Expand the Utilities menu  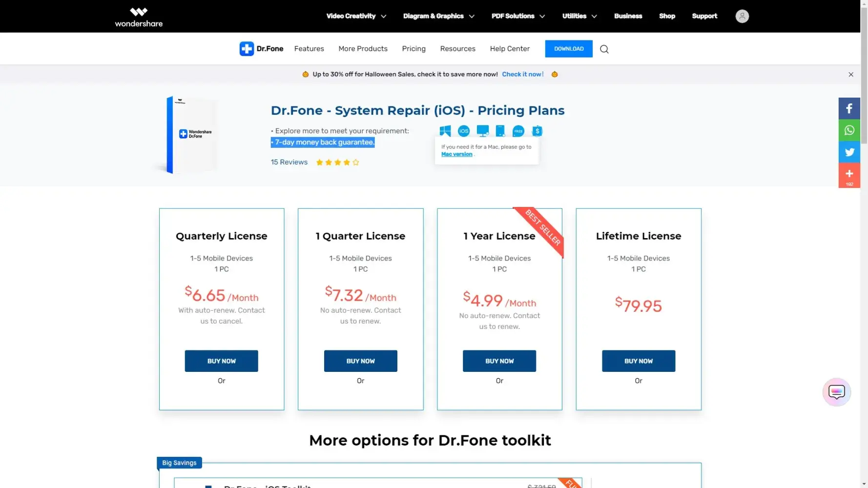pyautogui.click(x=579, y=16)
